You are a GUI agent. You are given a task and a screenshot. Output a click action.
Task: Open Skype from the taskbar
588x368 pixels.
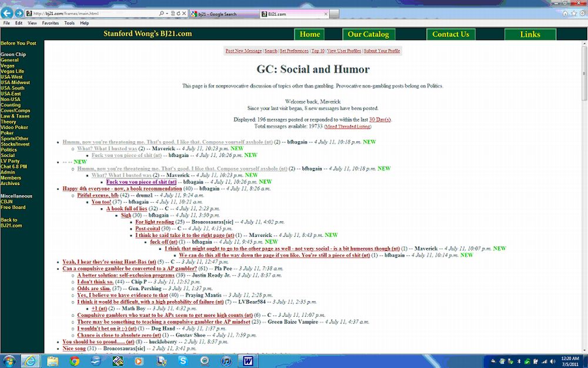pos(183,361)
